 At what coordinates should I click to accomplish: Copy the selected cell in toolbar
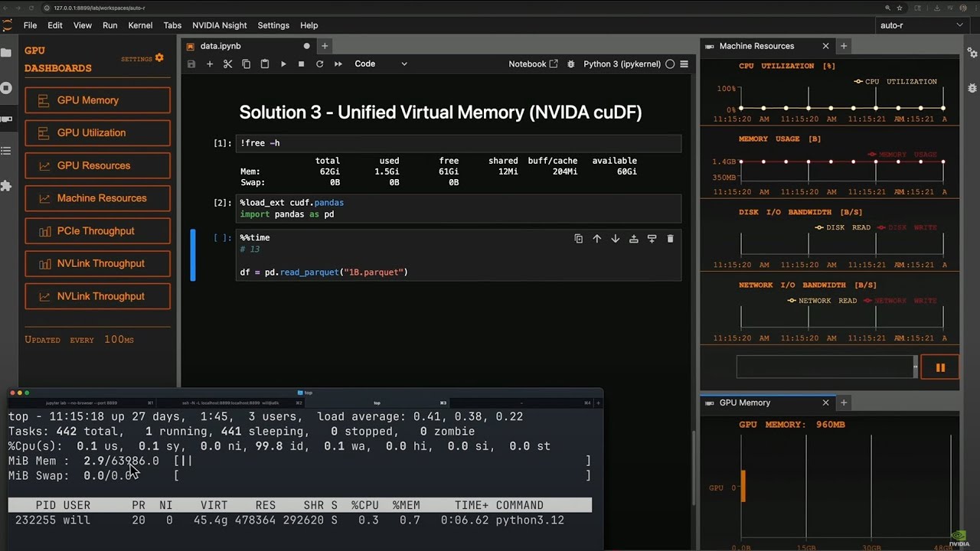[247, 64]
